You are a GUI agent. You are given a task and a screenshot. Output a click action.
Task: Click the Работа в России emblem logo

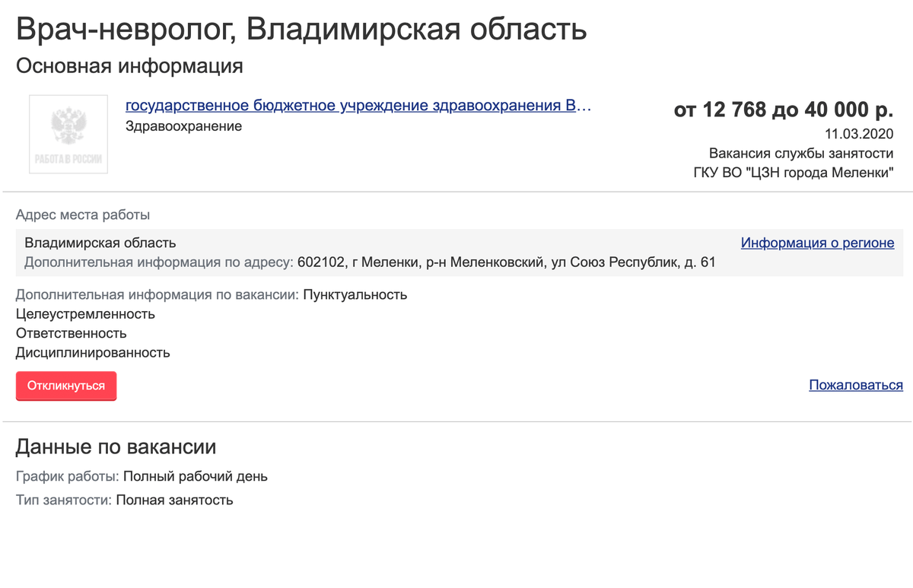pyautogui.click(x=68, y=135)
